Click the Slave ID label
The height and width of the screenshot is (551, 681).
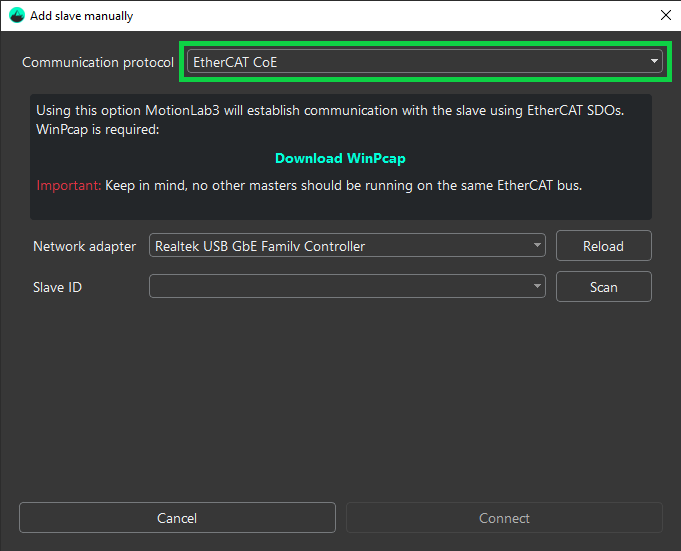(x=59, y=287)
